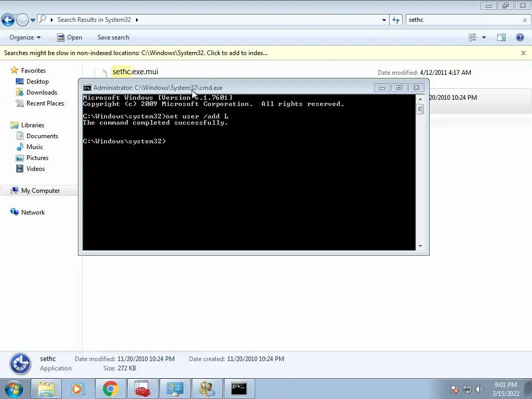The width and height of the screenshot is (532, 399).
Task: Click Save search in toolbar
Action: 113,37
